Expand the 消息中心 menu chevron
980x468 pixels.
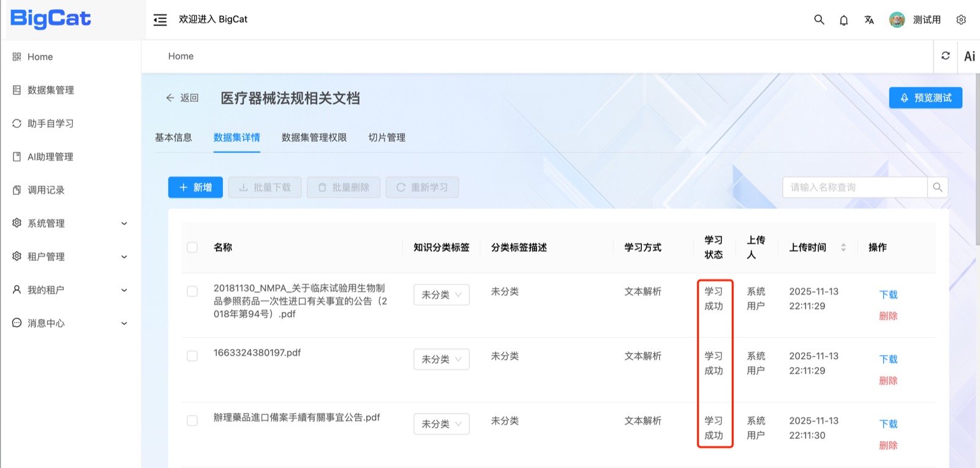tap(124, 323)
